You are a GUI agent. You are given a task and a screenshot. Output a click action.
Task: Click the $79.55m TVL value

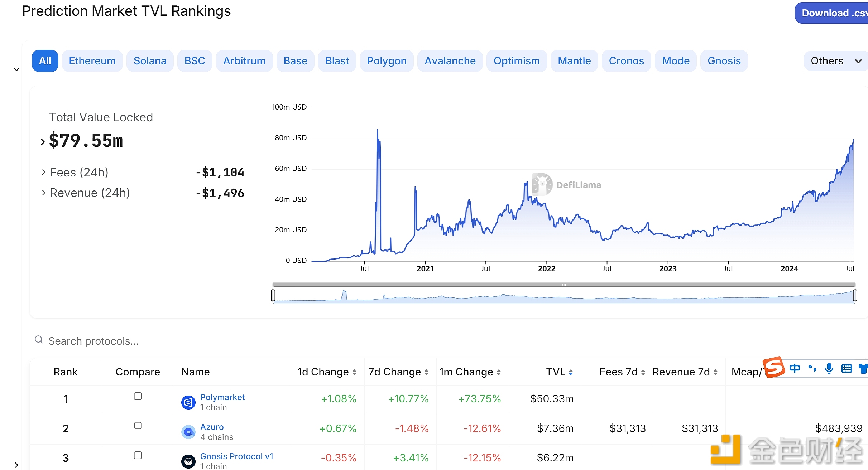tap(86, 141)
